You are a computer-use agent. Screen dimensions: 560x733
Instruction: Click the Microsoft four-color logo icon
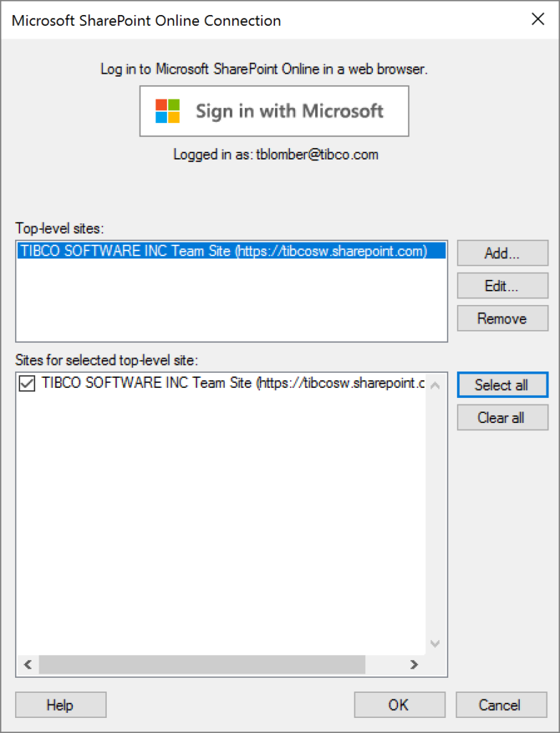(x=168, y=111)
